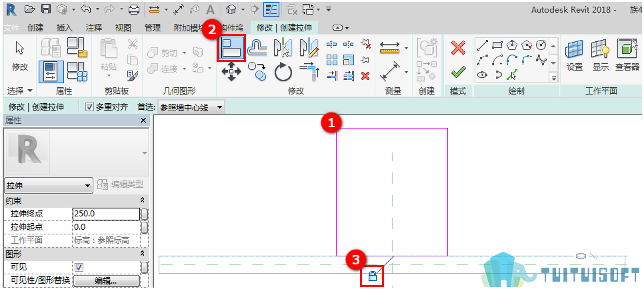Click the Text 'A' icon in quick access toolbar

210,9
